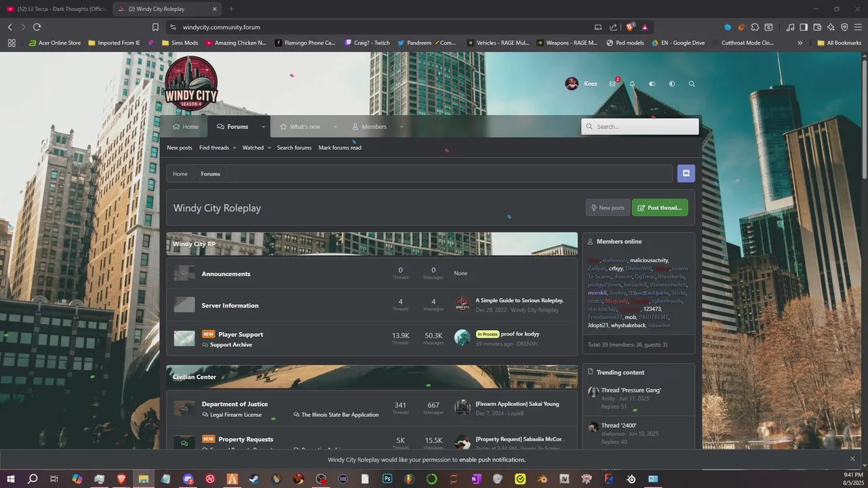Expand the Forums nav dropdown arrow
The width and height of the screenshot is (868, 488).
pyautogui.click(x=263, y=127)
